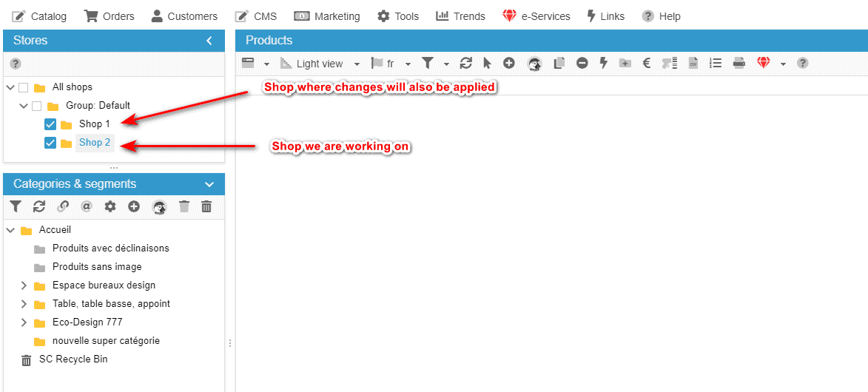
Task: Open the Tools menu
Action: point(398,16)
